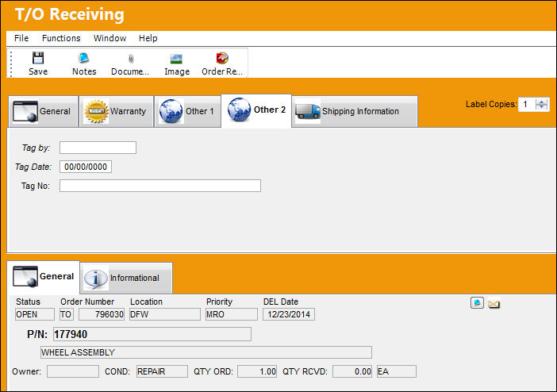Image resolution: width=557 pixels, height=392 pixels.
Task: Open the Informational tab
Action: [x=126, y=278]
